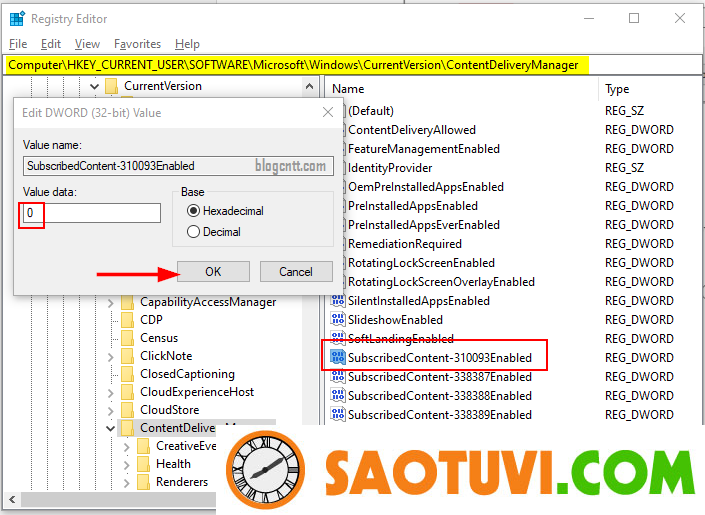Image resolution: width=705 pixels, height=515 pixels.
Task: Click the SubscribedContent-338387Enabled DWORD icon
Action: [x=338, y=376]
